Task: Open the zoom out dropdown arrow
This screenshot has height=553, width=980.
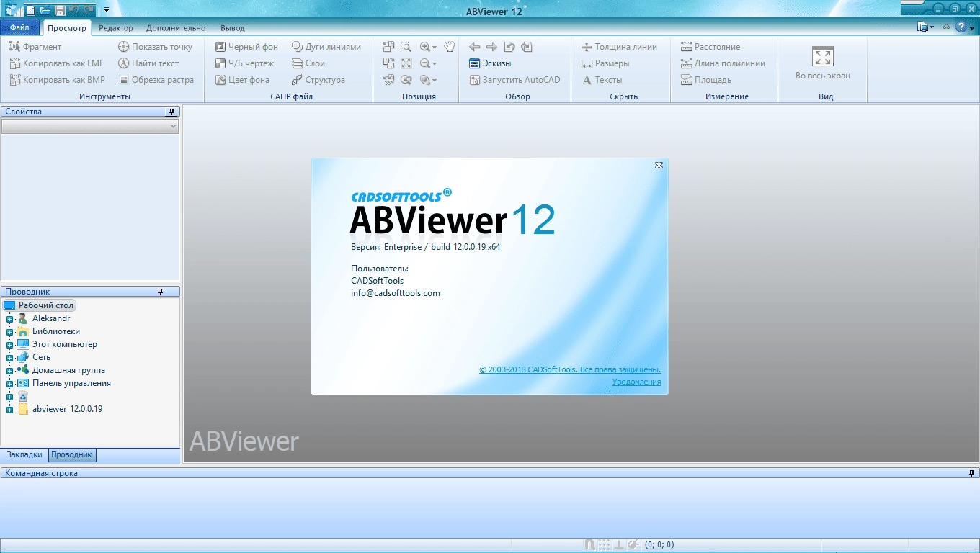Action: tap(435, 64)
